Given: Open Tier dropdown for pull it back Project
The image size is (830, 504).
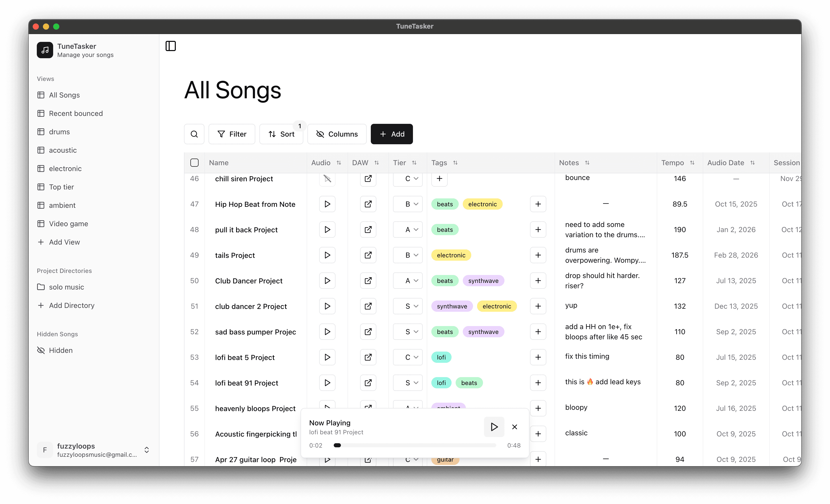Looking at the screenshot, I should coord(408,230).
